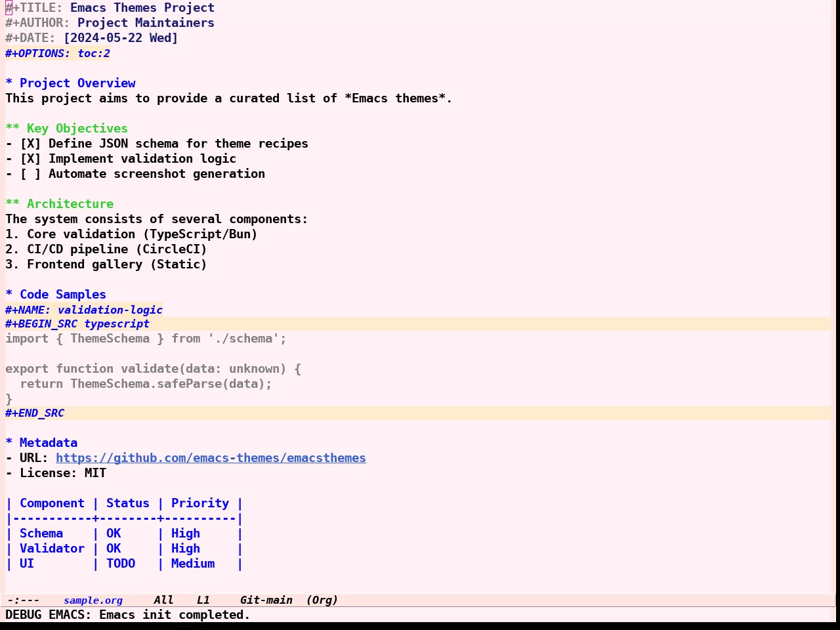Click the Component table header cell
This screenshot has width=840, height=630.
coord(52,503)
